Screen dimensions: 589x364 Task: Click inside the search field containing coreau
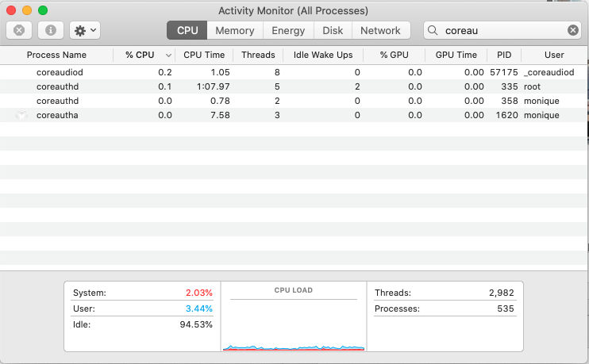[x=500, y=30]
